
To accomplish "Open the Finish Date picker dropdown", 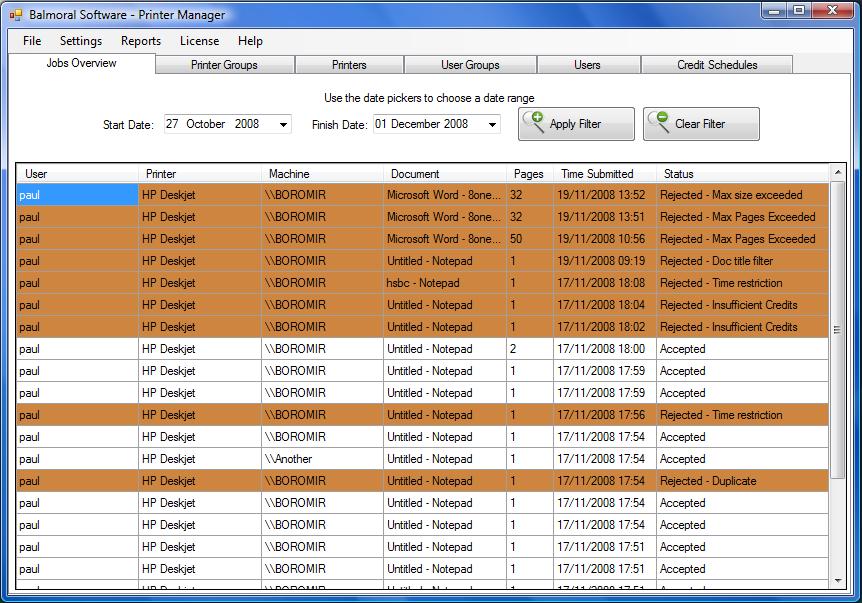I will coord(493,125).
